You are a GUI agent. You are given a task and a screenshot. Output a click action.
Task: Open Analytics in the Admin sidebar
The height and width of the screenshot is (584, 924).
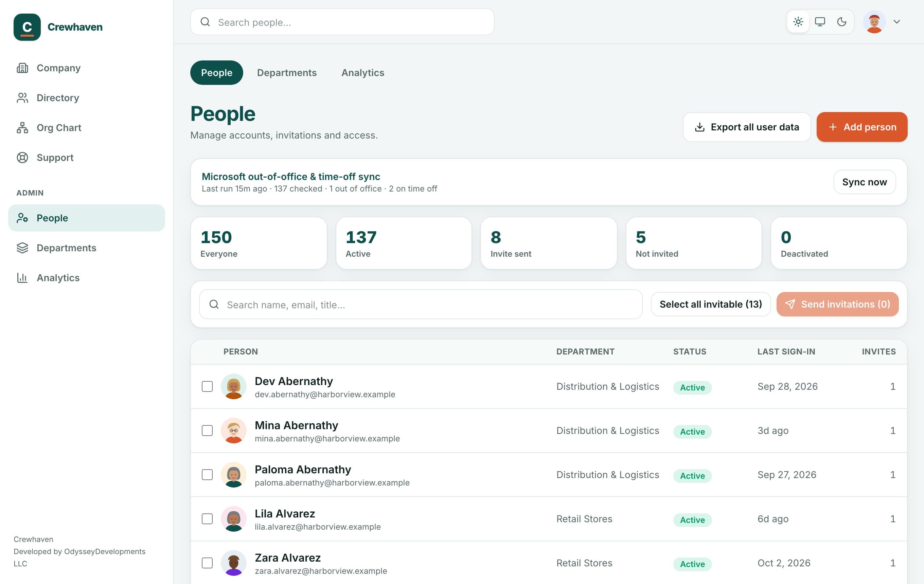[86, 278]
